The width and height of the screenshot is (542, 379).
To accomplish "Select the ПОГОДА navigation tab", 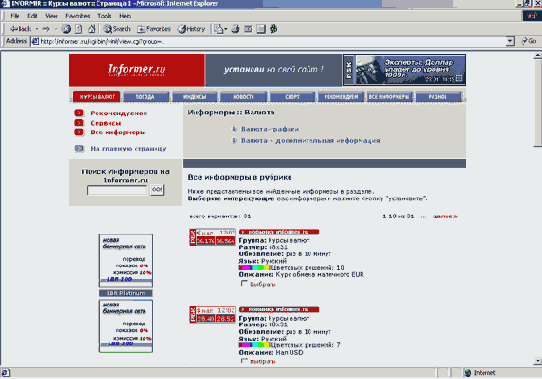I will click(145, 97).
